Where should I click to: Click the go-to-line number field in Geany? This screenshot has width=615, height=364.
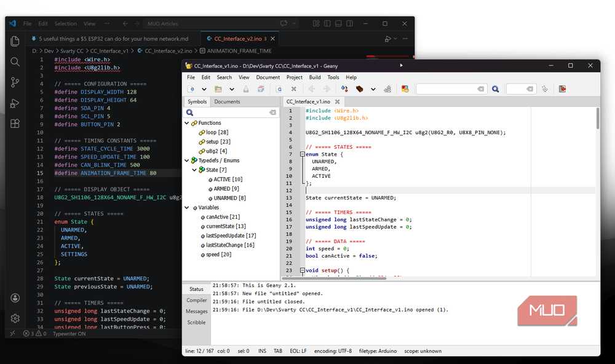[521, 89]
